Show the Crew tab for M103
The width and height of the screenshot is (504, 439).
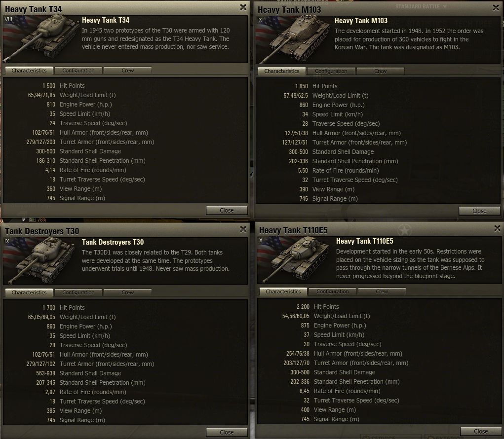tap(380, 71)
